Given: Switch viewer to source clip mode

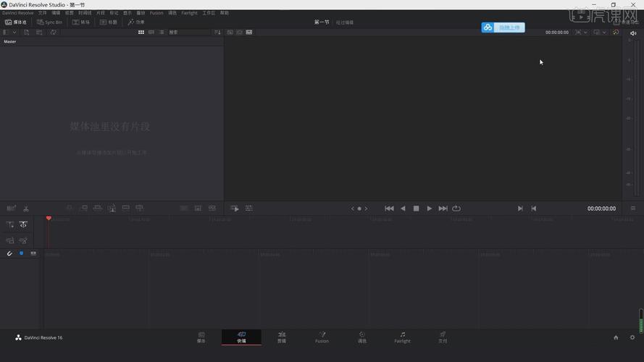Looking at the screenshot, I should point(230,32).
